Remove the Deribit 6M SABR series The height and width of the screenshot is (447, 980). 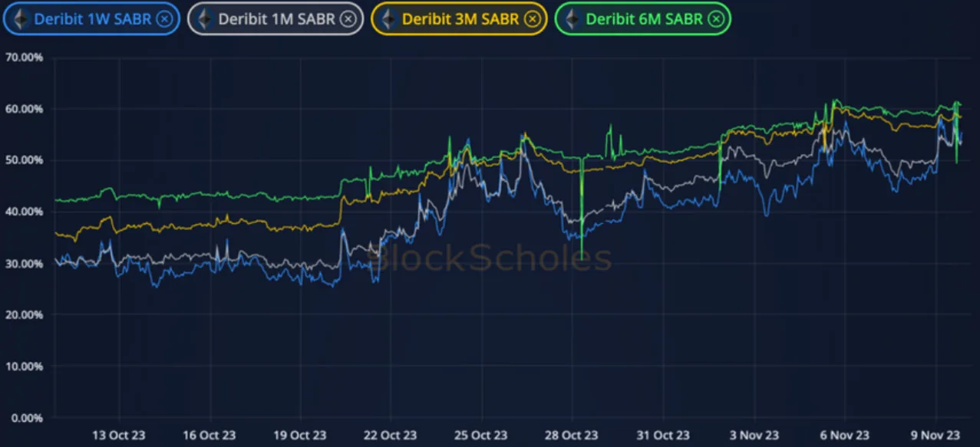[x=715, y=19]
